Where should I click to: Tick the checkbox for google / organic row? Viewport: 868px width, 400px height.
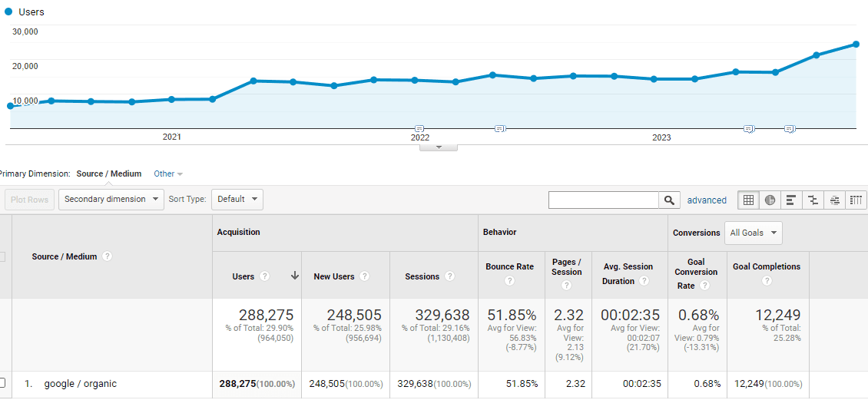tap(2, 383)
